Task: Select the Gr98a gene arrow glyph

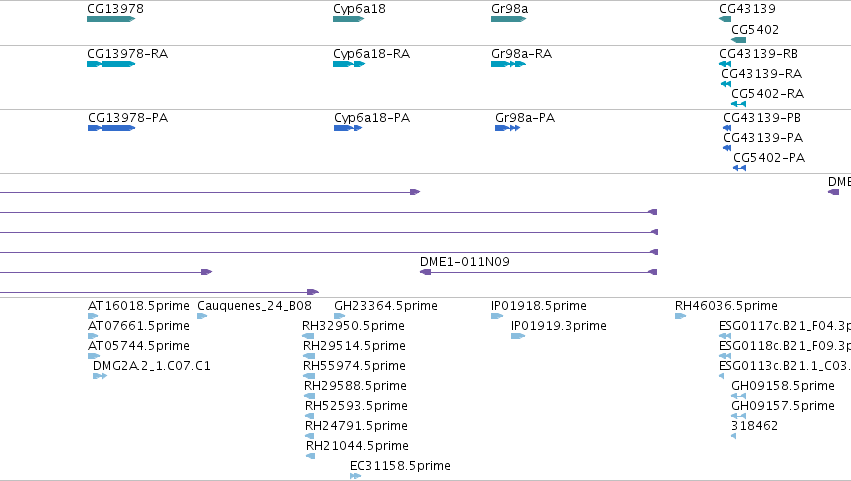Action: [x=509, y=19]
